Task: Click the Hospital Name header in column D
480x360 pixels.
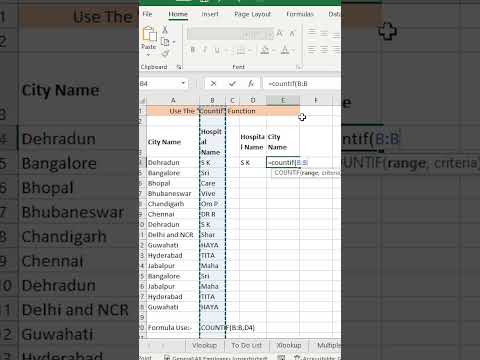Action: pyautogui.click(x=253, y=142)
